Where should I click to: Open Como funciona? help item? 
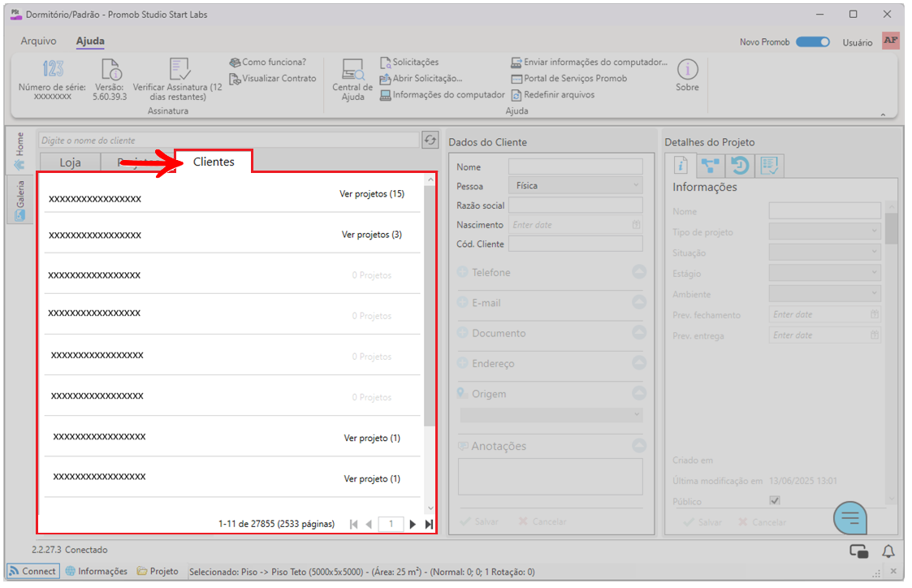click(267, 62)
